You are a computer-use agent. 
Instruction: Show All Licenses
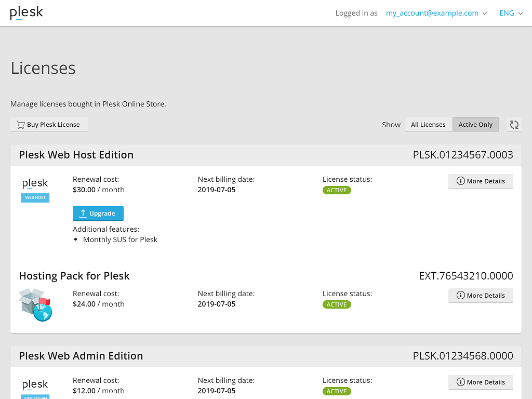click(428, 125)
